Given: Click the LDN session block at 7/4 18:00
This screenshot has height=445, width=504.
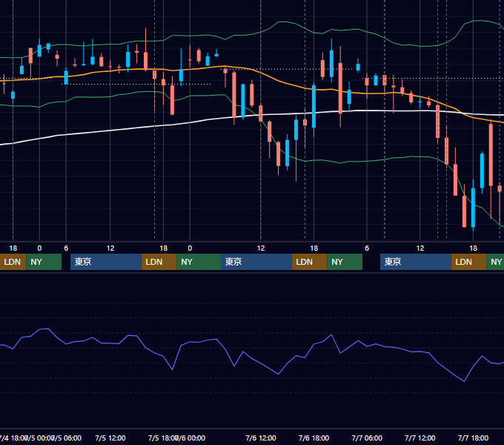Looking at the screenshot, I should (13, 262).
